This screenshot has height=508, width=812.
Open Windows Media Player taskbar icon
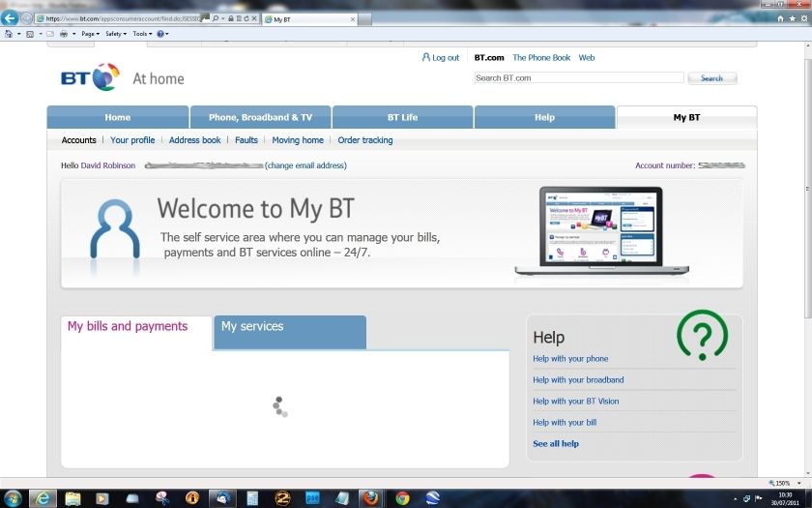[102, 498]
